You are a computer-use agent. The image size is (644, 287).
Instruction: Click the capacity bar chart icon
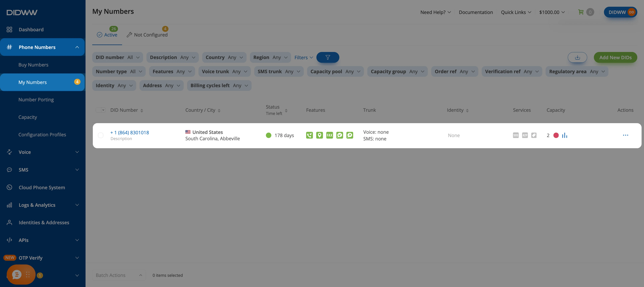565,135
